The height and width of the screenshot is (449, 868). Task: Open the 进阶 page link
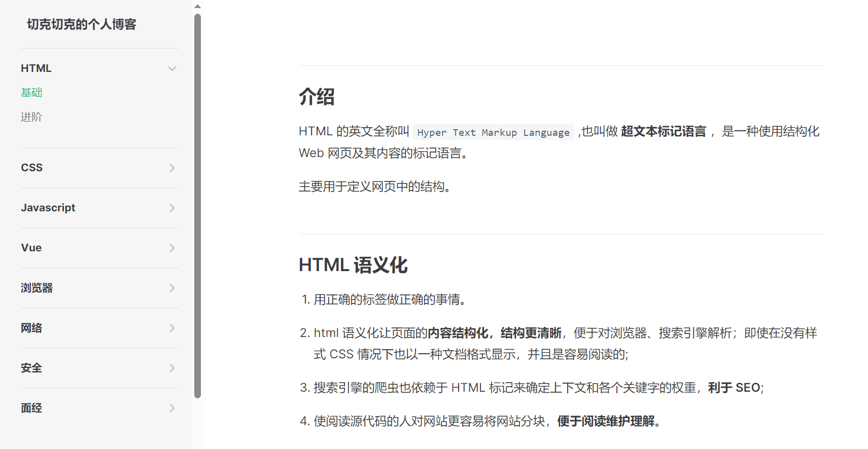click(x=31, y=117)
